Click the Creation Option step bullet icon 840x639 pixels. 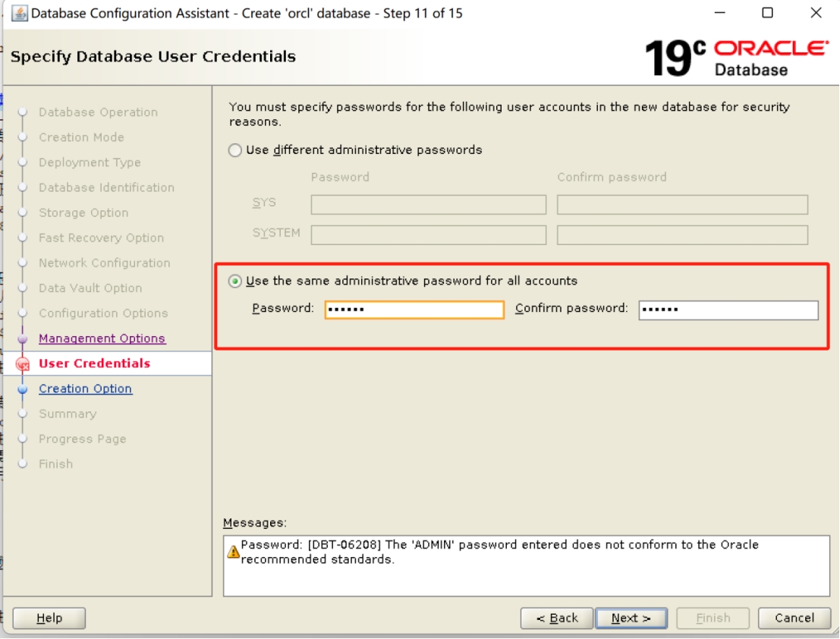coord(23,389)
